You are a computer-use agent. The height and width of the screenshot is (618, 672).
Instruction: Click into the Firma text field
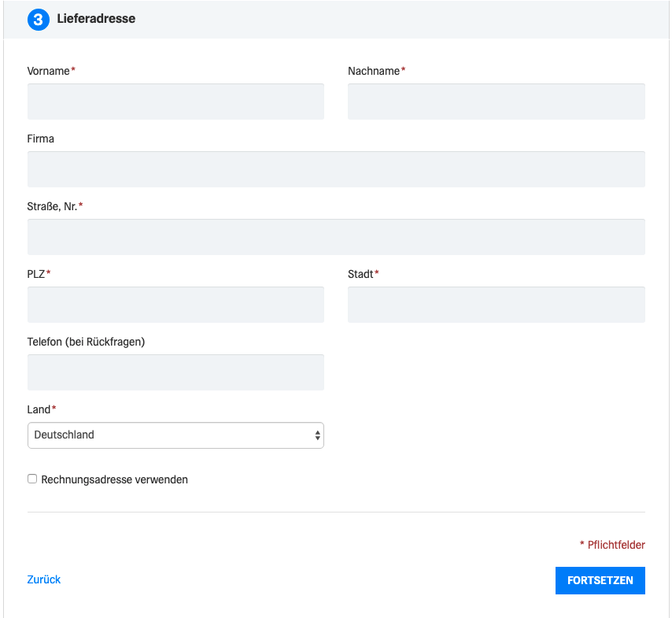click(x=336, y=169)
